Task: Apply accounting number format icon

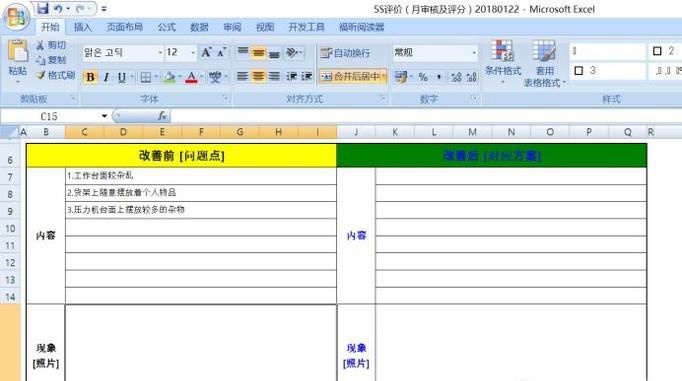Action: pos(401,77)
